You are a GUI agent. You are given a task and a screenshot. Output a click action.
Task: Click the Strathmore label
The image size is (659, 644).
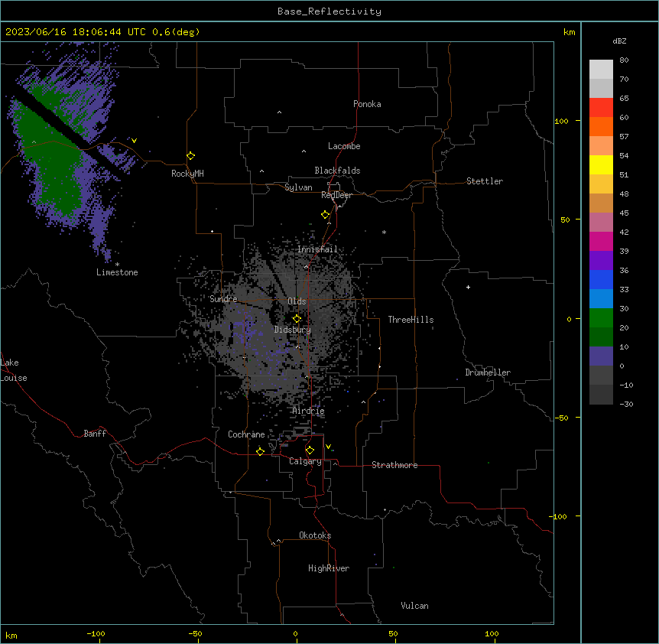coord(394,465)
